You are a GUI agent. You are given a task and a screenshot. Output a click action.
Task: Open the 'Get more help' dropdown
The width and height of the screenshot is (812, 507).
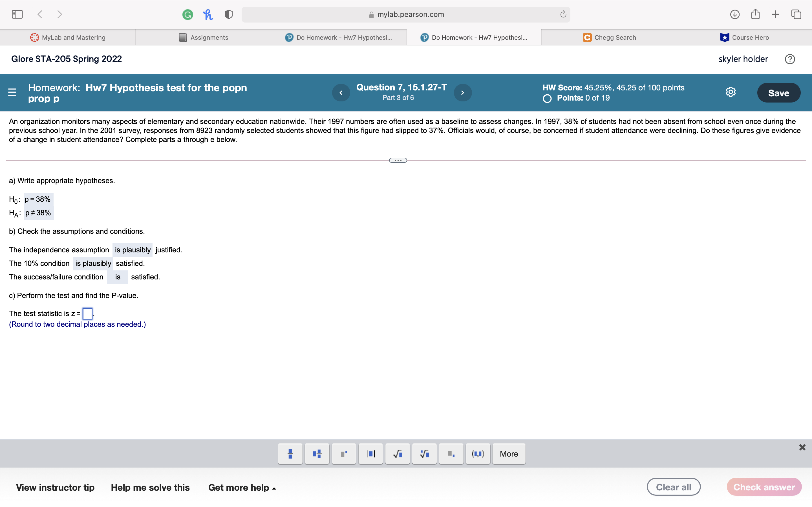pos(242,487)
